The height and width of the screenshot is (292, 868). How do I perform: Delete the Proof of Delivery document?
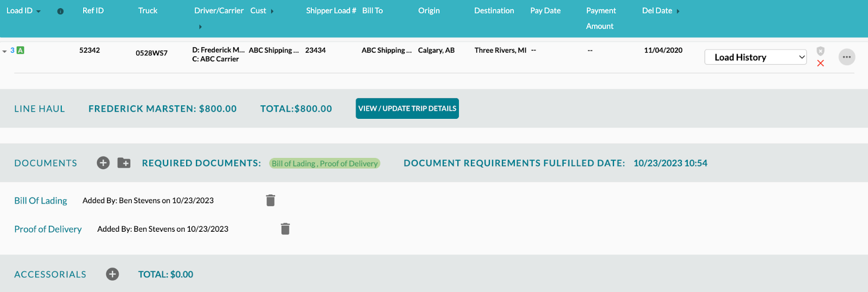[x=285, y=229]
